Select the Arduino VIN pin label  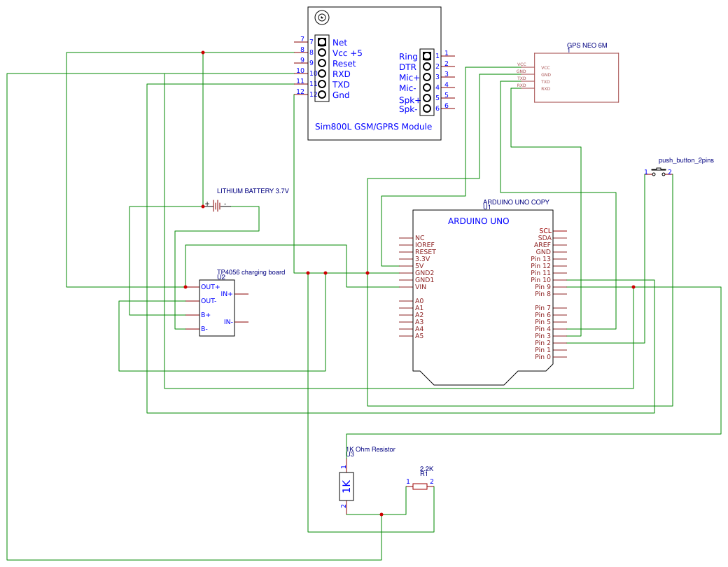[x=421, y=287]
